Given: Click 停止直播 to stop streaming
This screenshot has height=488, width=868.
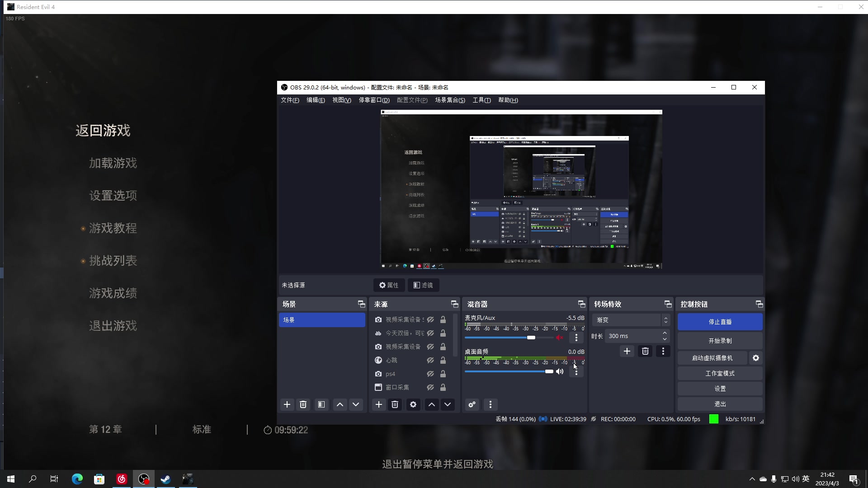Looking at the screenshot, I should tap(720, 322).
